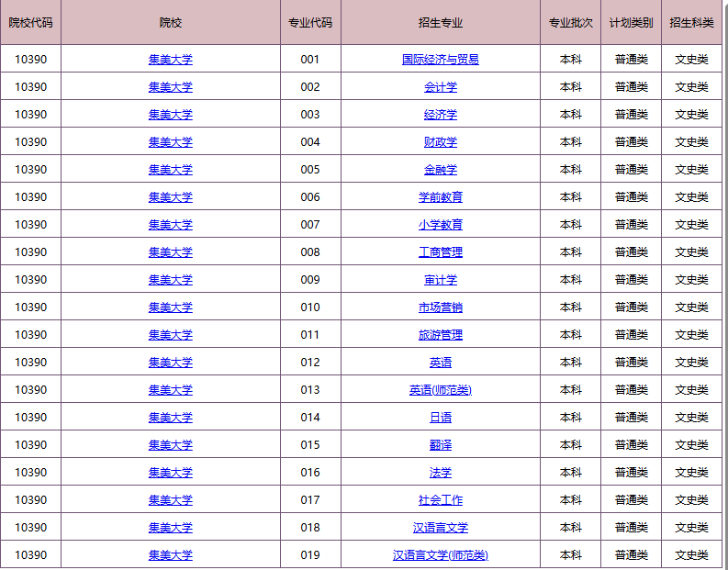728x570 pixels.
Task: Select major code cell 019
Action: [x=310, y=555]
